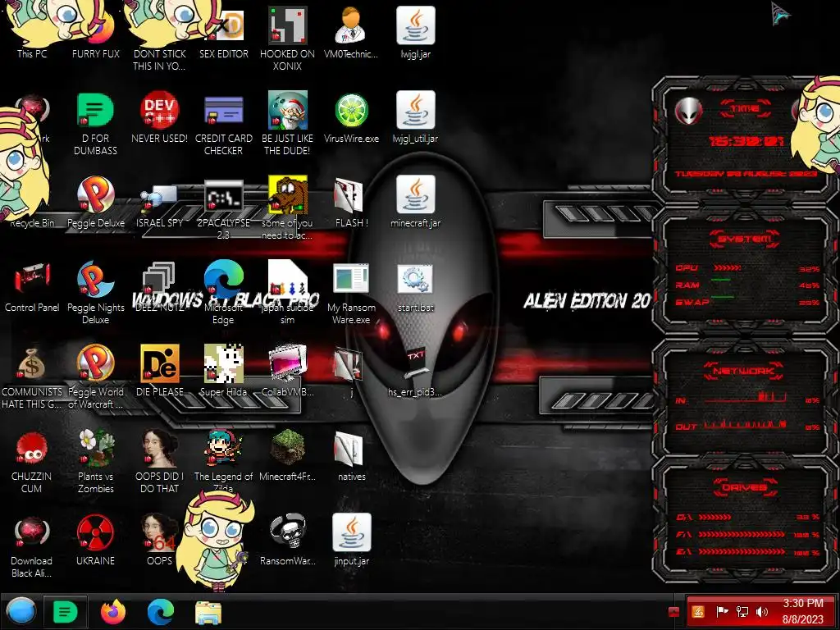Open OOPS DID I DO THAT portrait icon
The height and width of the screenshot is (630, 840).
click(x=160, y=448)
